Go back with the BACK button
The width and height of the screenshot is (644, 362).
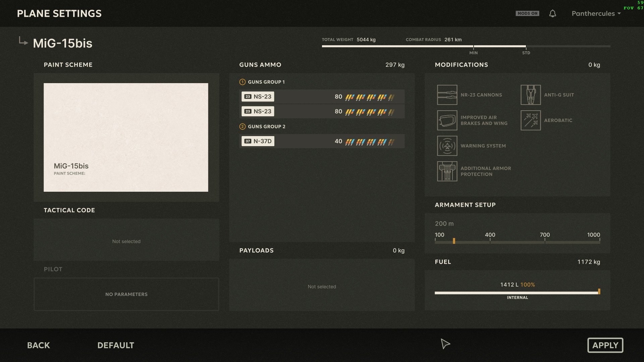tap(39, 345)
